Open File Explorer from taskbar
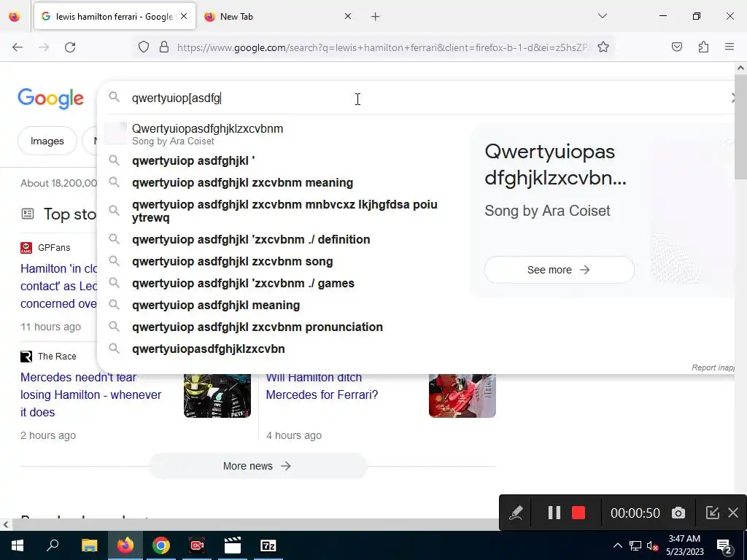Viewport: 747px width, 560px height. coord(89,545)
